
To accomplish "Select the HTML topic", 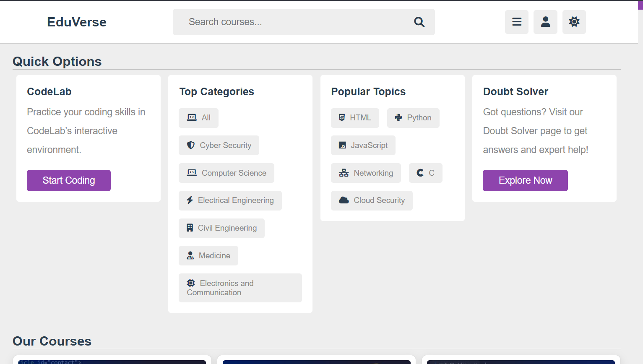I will [355, 118].
